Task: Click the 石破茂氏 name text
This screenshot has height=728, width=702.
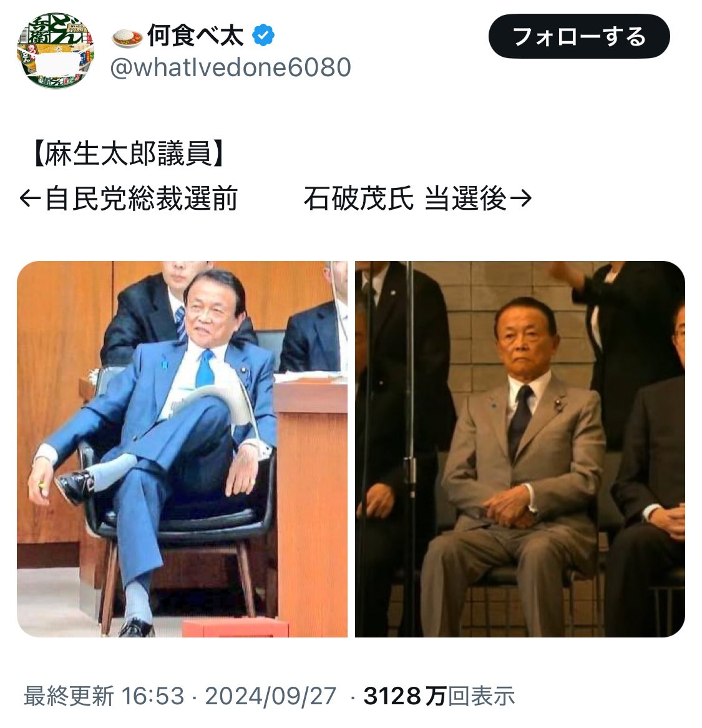Action: (359, 199)
